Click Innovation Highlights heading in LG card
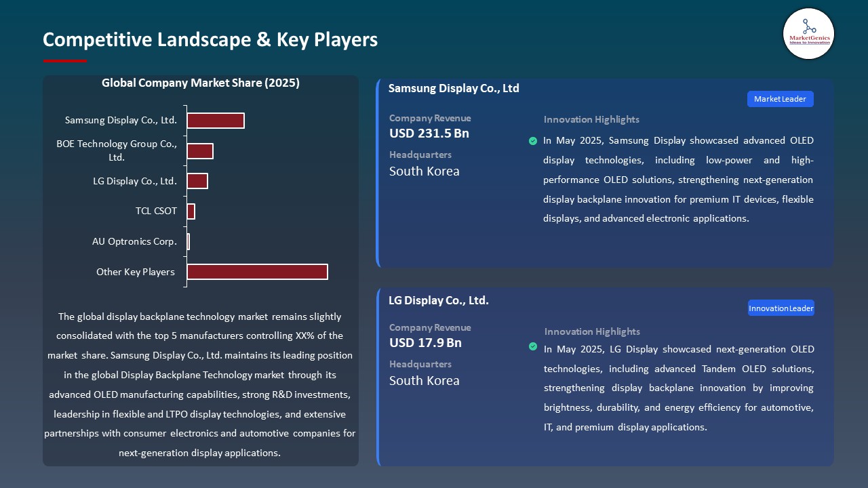Viewport: 868px width, 488px height. pyautogui.click(x=592, y=331)
